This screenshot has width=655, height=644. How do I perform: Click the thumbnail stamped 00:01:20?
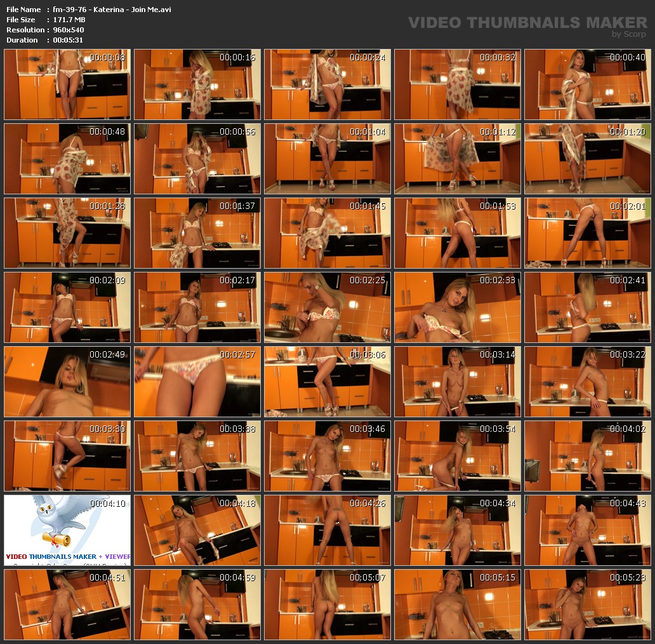[x=588, y=159]
